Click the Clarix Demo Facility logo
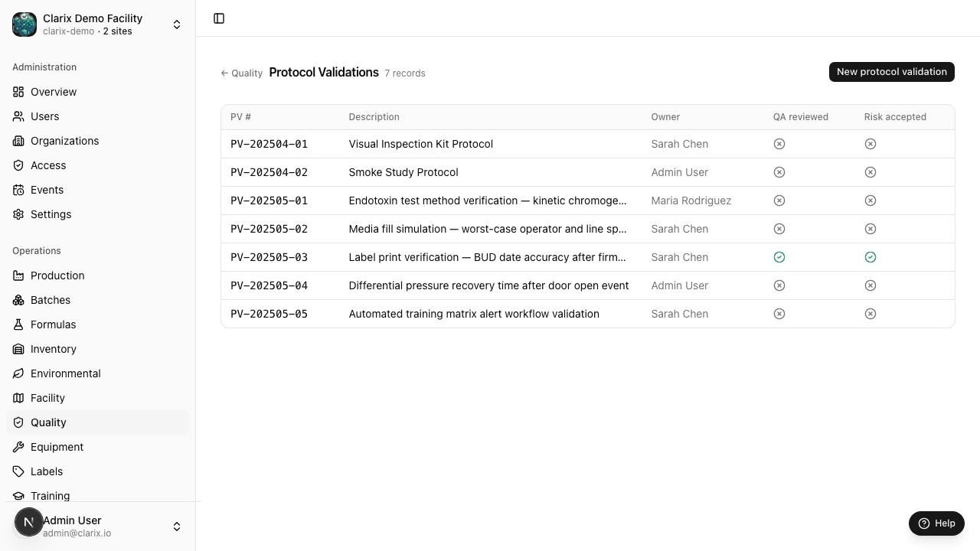 click(x=24, y=24)
